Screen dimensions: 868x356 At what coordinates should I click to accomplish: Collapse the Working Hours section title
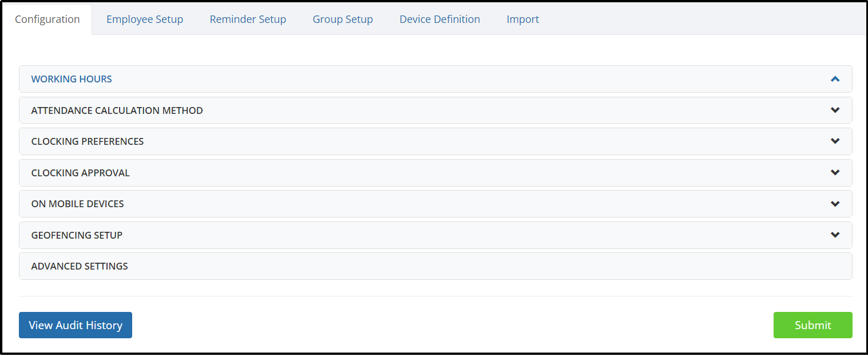point(72,79)
